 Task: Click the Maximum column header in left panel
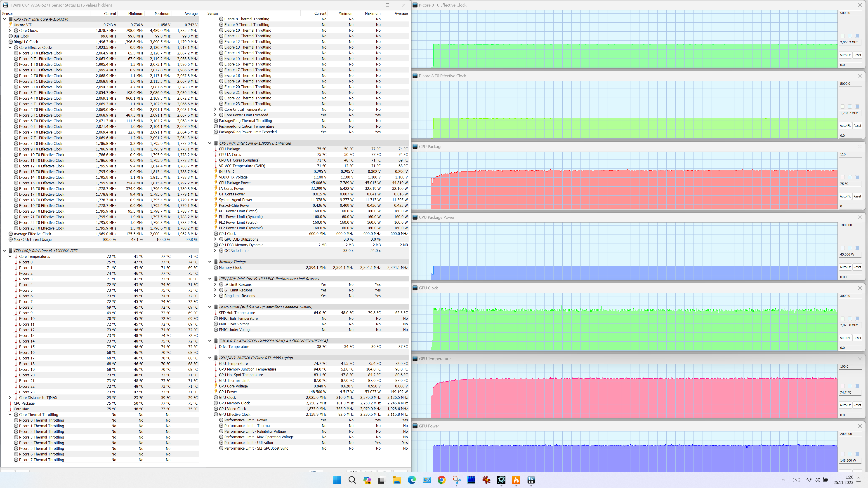pyautogui.click(x=162, y=14)
